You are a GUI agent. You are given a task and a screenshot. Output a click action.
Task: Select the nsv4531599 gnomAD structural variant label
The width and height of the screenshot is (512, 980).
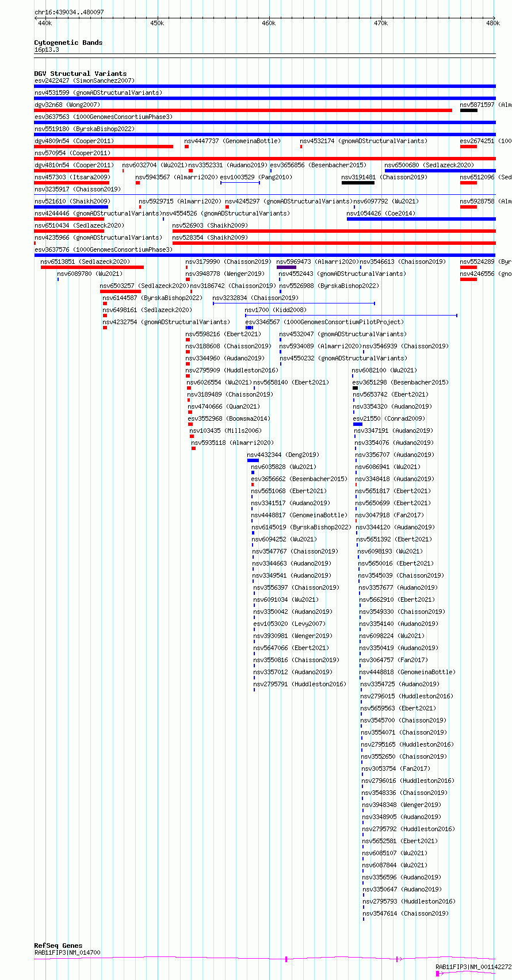pyautogui.click(x=98, y=93)
